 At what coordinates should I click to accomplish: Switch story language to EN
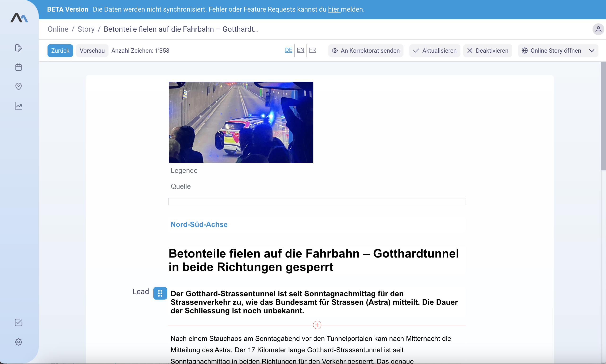pos(300,50)
